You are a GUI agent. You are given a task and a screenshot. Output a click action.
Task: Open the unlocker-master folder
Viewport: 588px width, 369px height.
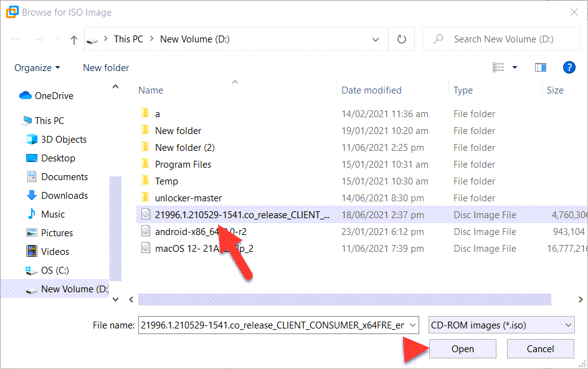click(188, 198)
